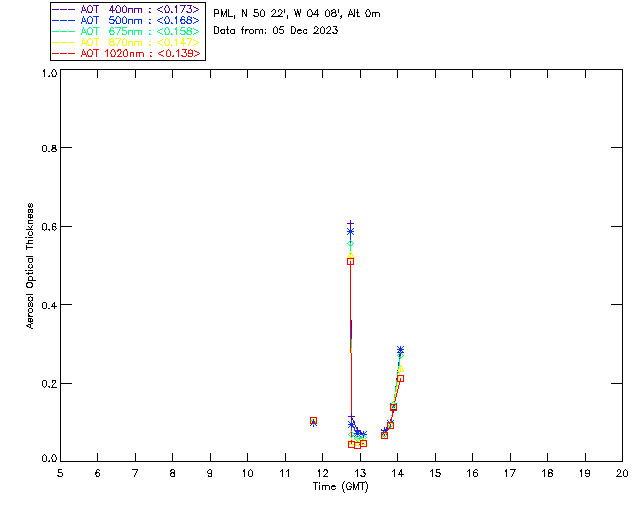Viewport: 640px width, 512px height.
Task: Click the AOT 1020nm legend entry
Action: [x=126, y=53]
